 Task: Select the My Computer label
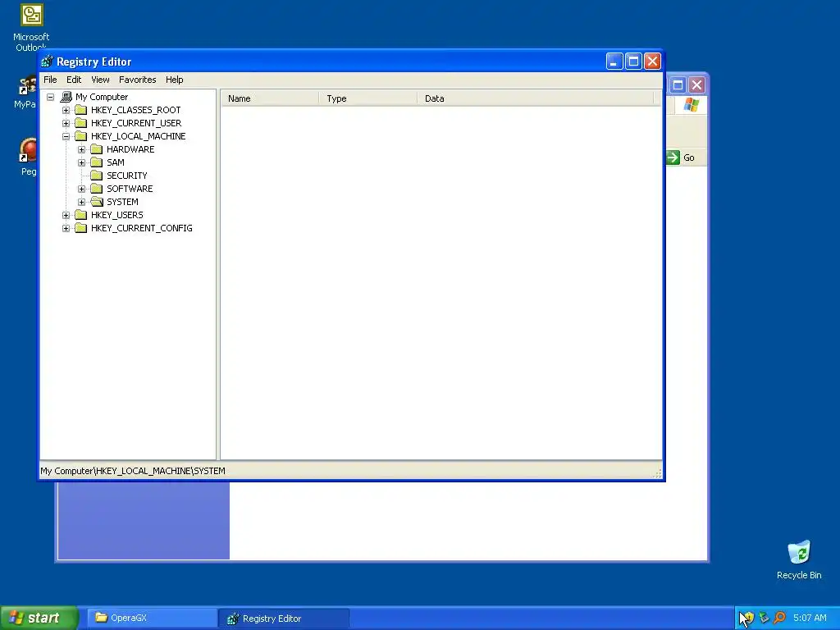[x=102, y=97]
